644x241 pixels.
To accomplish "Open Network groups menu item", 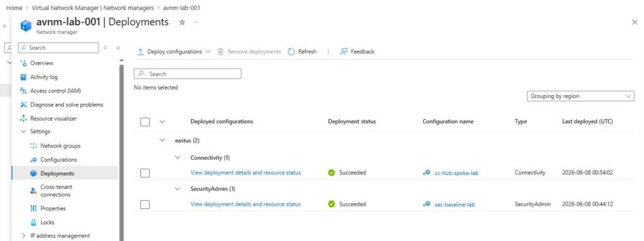I will [x=60, y=146].
